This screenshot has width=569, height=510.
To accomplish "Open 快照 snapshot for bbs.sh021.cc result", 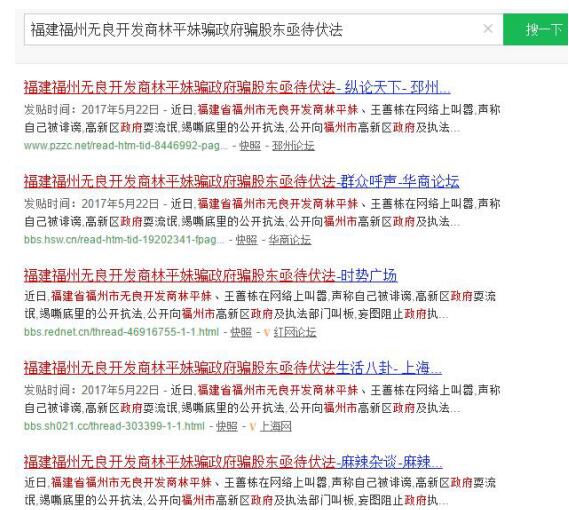I will pyautogui.click(x=227, y=426).
